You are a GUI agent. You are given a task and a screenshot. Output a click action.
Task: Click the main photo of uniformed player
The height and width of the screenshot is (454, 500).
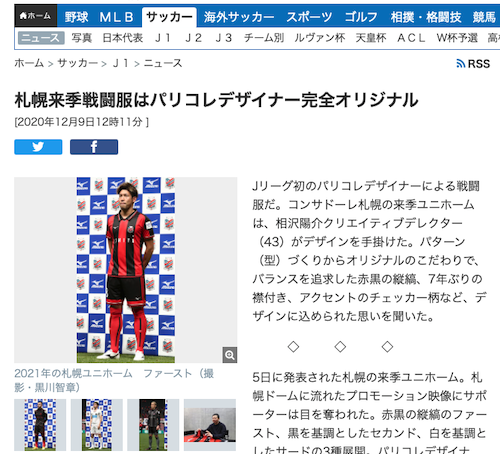126,270
